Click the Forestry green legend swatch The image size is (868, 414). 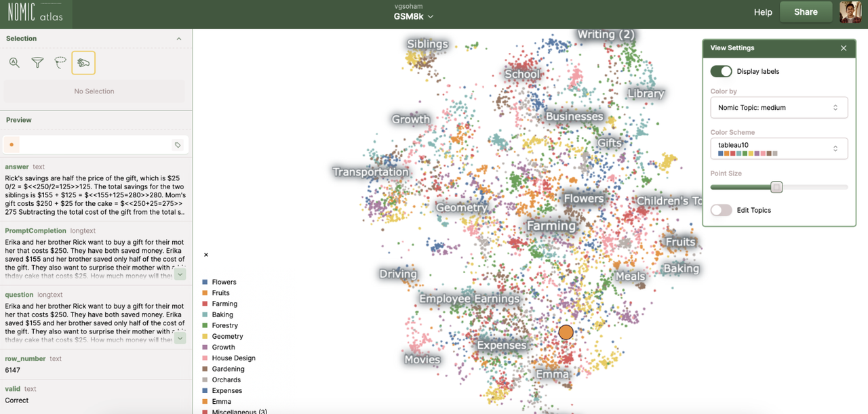pyautogui.click(x=205, y=325)
